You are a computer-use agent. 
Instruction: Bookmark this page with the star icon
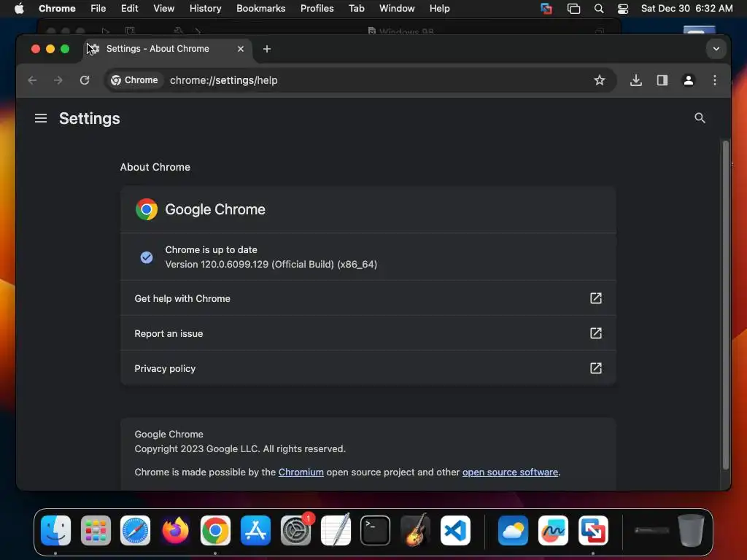pos(600,80)
